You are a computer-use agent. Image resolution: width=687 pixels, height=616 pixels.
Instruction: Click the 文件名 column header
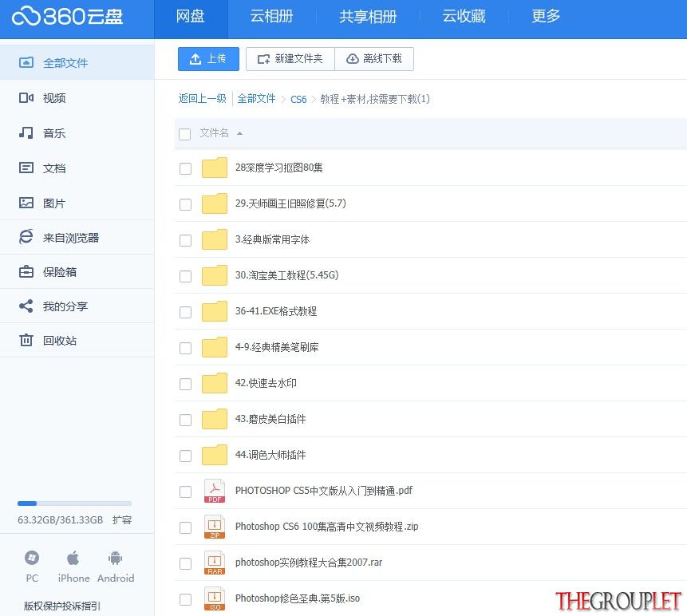215,132
